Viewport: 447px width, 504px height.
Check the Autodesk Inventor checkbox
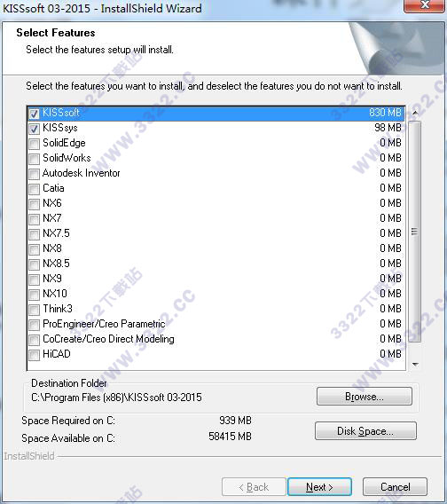tap(34, 174)
